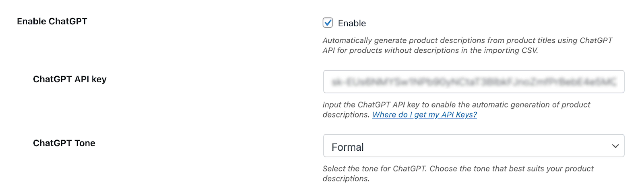Click the "Enable" checkbox label text
This screenshot has height=191, width=644.
352,23
